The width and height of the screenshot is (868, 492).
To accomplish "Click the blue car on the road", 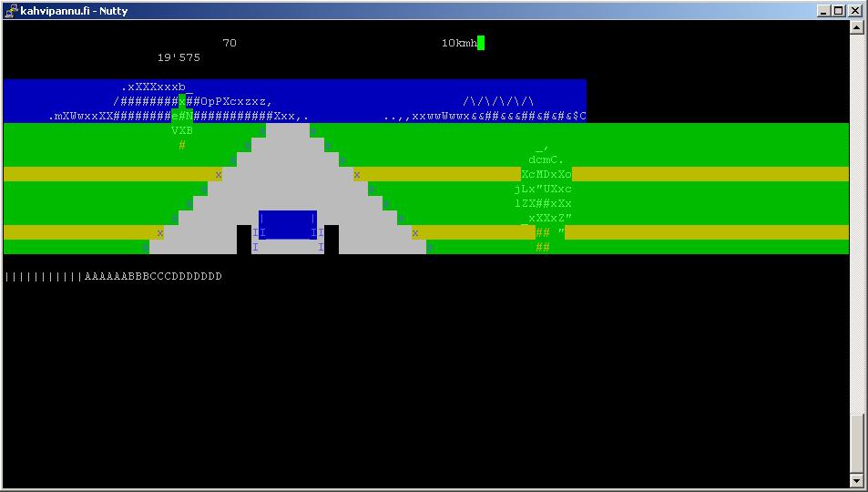I will (288, 225).
